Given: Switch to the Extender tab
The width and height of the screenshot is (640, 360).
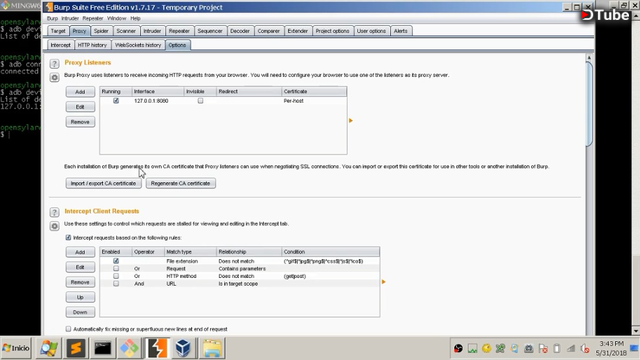Looking at the screenshot, I should click(298, 31).
